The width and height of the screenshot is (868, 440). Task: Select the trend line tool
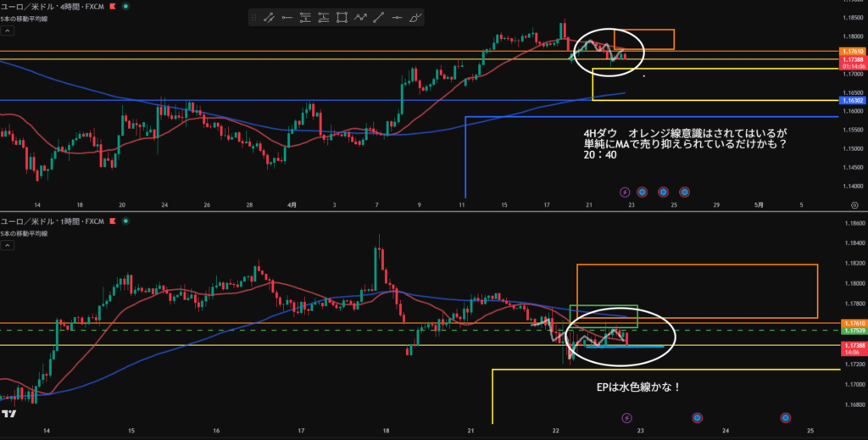[x=379, y=18]
